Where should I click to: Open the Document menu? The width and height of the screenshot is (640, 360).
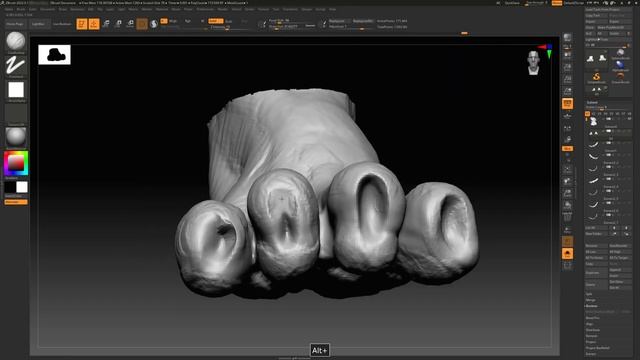pyautogui.click(x=47, y=9)
